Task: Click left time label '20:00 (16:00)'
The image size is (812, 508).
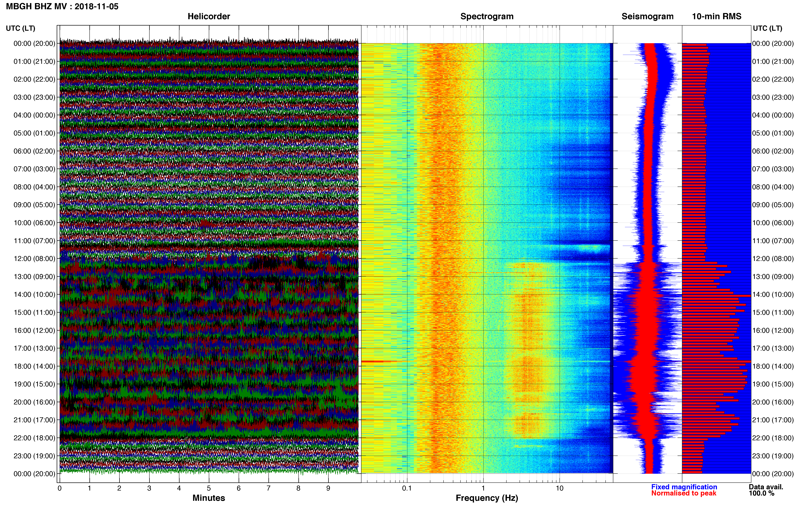Action: (34, 402)
